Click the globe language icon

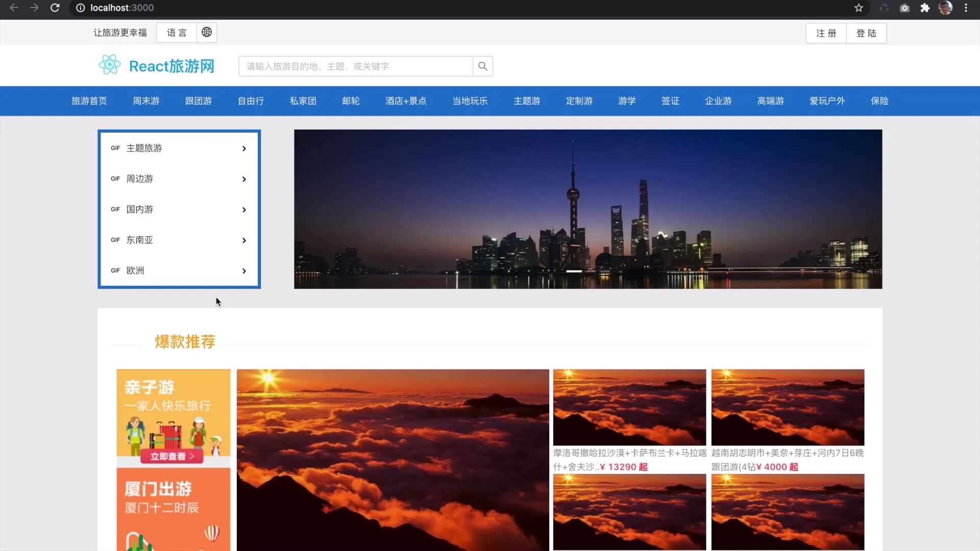(207, 32)
